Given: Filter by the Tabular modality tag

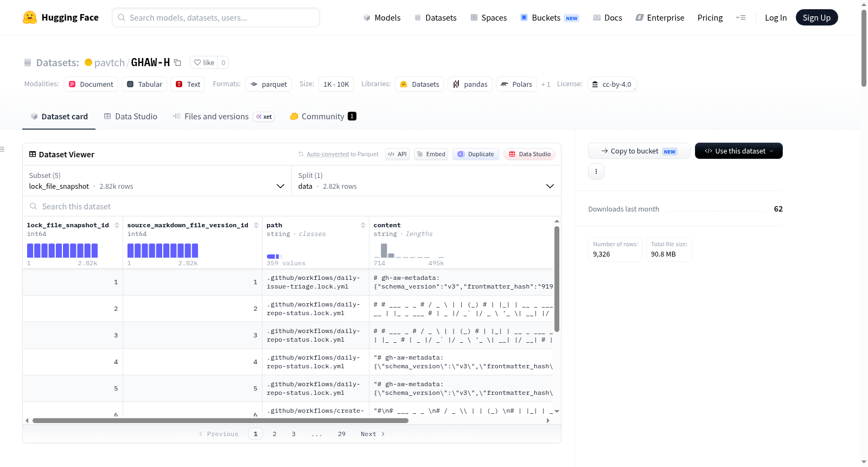Looking at the screenshot, I should pyautogui.click(x=145, y=84).
